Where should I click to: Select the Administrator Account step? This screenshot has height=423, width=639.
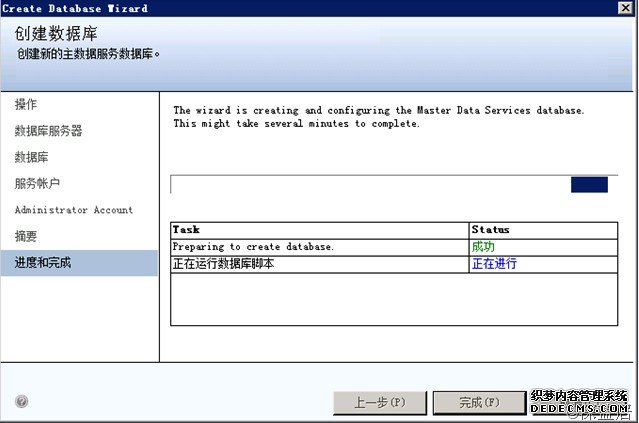[x=73, y=210]
